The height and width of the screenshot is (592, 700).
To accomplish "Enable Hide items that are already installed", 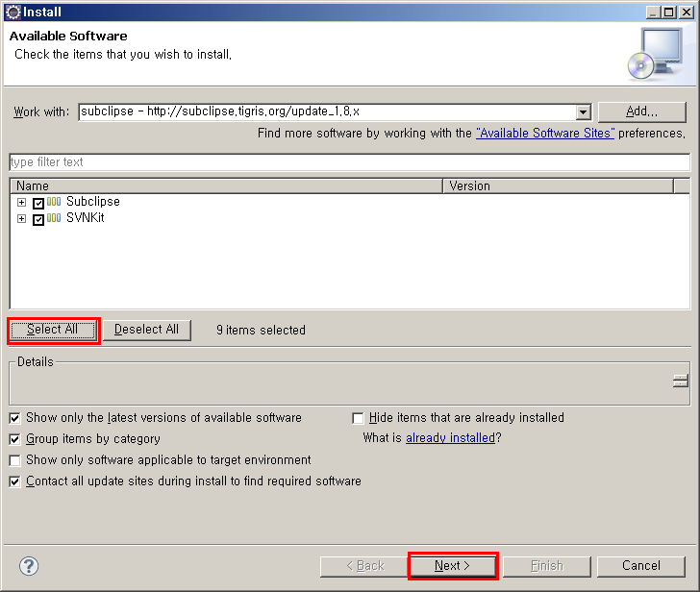I will (x=359, y=418).
